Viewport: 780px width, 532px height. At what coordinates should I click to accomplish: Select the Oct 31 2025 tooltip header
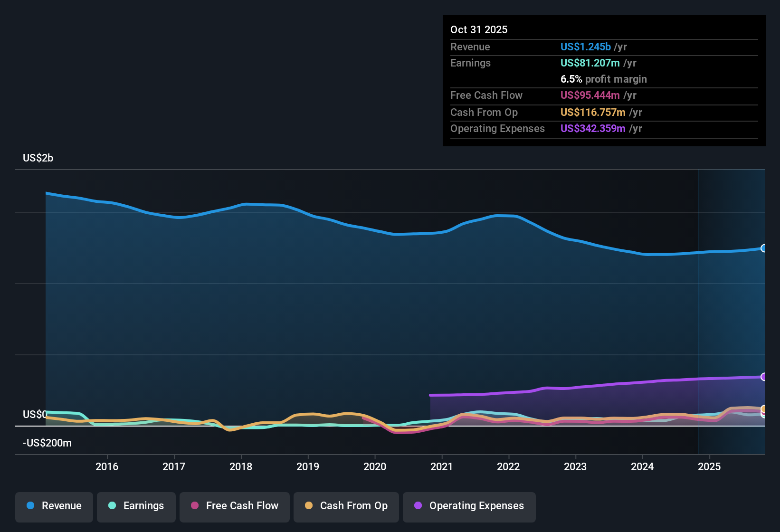479,29
